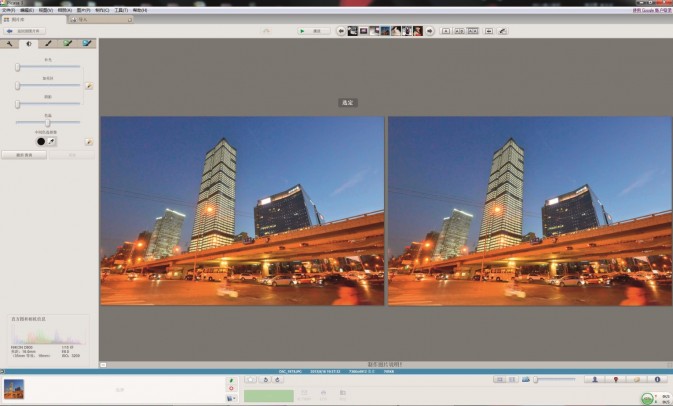Screen dimensions: 673x406
Task: Switch to the 图片库 library tab
Action: tap(33, 20)
